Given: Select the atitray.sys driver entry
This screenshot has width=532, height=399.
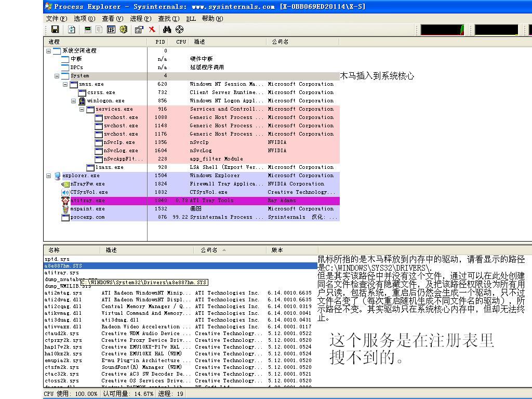Looking at the screenshot, I should tap(180, 273).
